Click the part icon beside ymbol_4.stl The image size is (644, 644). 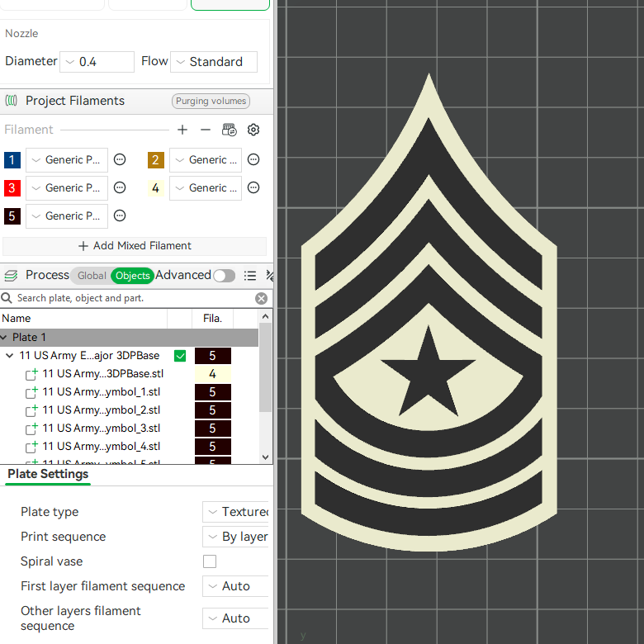31,447
